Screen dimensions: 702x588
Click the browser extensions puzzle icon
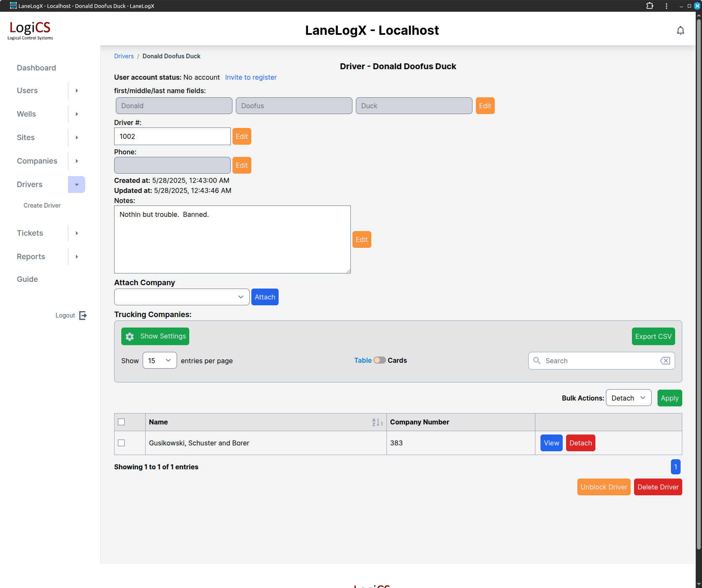click(650, 6)
